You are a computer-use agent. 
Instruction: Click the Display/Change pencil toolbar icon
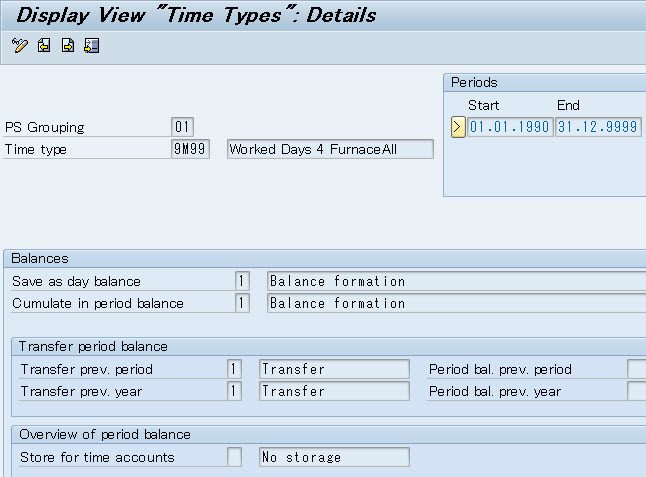(19, 46)
